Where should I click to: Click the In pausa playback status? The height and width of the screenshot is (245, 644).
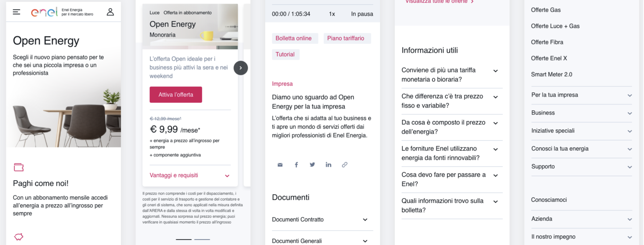pyautogui.click(x=362, y=14)
